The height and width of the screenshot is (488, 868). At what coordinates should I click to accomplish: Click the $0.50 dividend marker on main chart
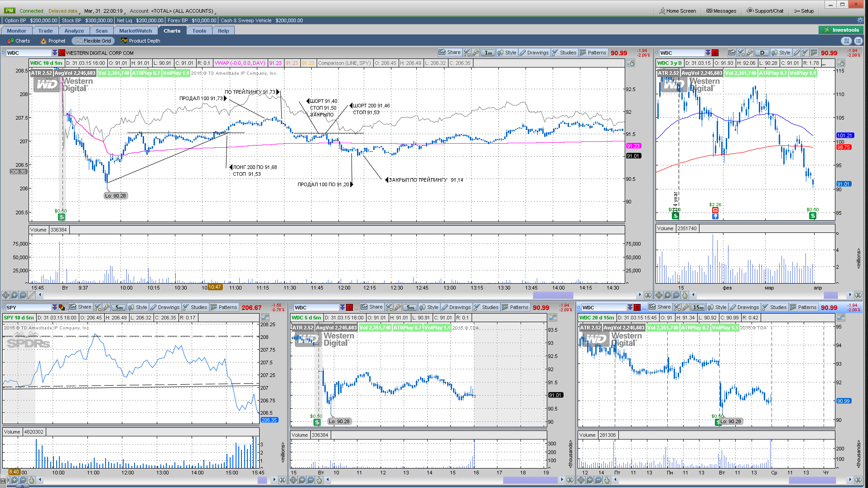point(62,217)
